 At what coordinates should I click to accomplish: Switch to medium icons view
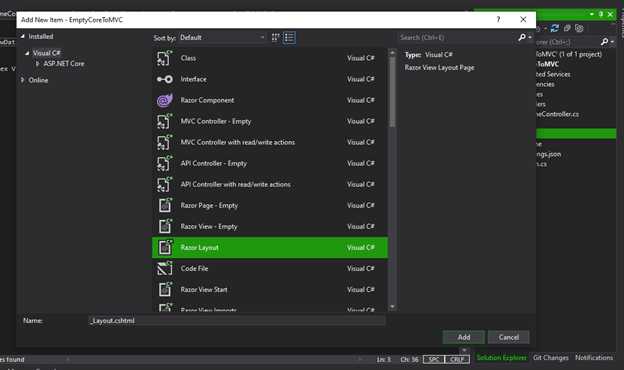point(275,38)
